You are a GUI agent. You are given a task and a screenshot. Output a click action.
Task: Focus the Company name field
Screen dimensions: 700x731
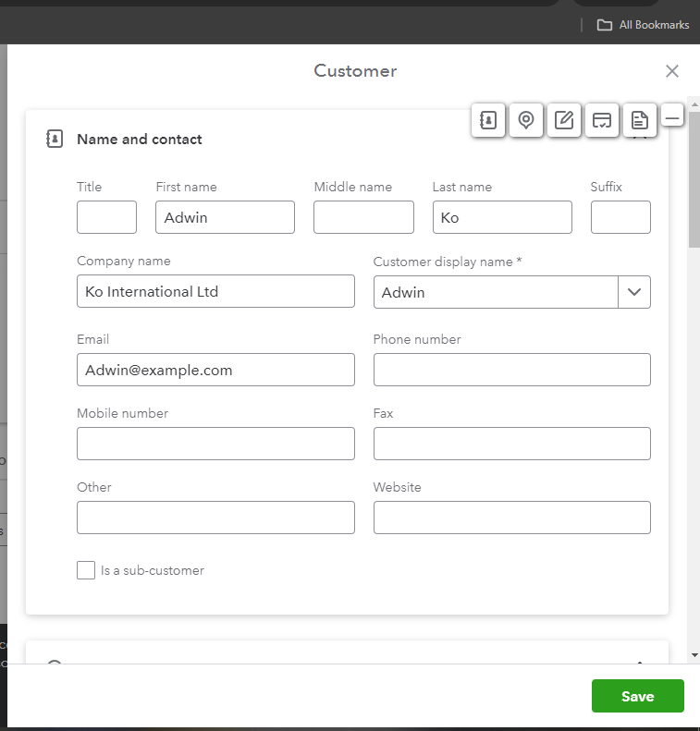pyautogui.click(x=215, y=291)
